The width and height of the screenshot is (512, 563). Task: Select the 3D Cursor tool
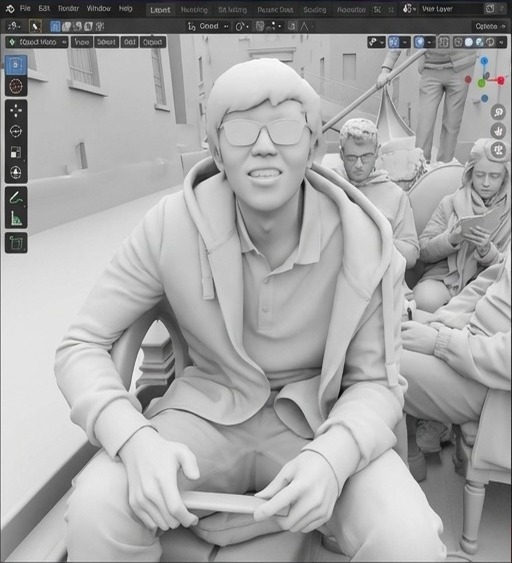click(16, 86)
